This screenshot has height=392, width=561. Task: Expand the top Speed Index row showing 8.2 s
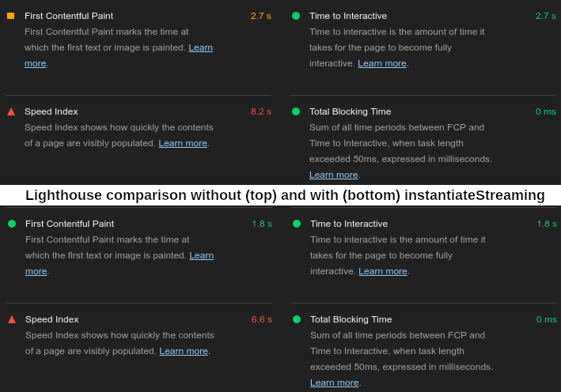[138, 127]
